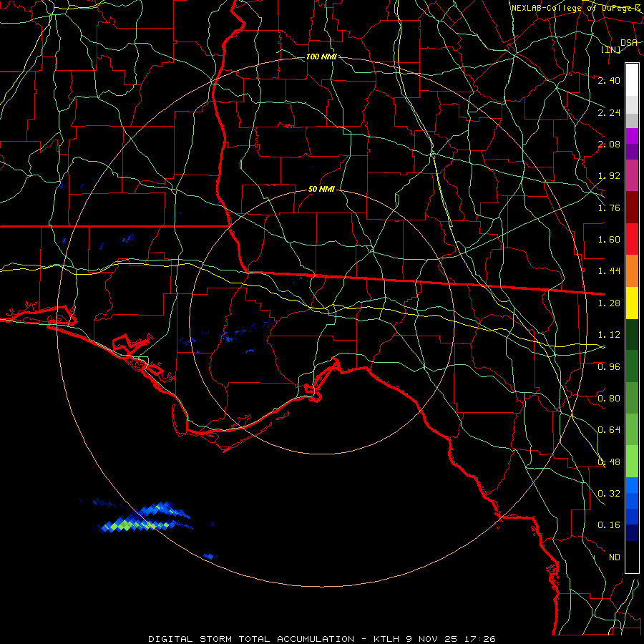Select the pink swatch below 2.08
Image resolution: width=644 pixels, height=644 pixels.
632,175
